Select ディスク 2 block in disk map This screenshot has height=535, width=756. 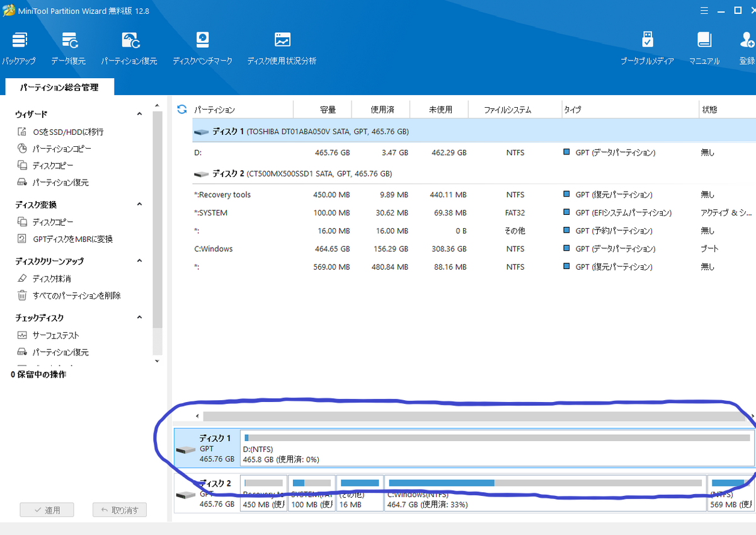(x=207, y=494)
